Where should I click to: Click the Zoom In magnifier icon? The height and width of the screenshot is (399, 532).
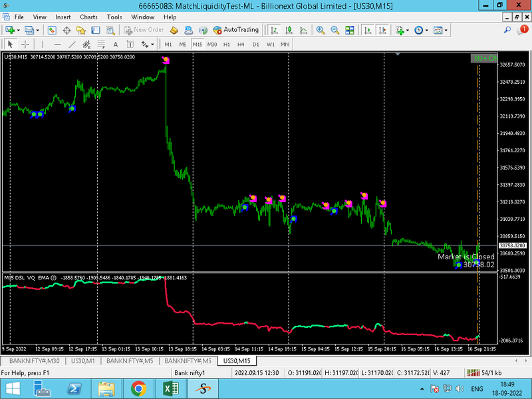(x=320, y=30)
